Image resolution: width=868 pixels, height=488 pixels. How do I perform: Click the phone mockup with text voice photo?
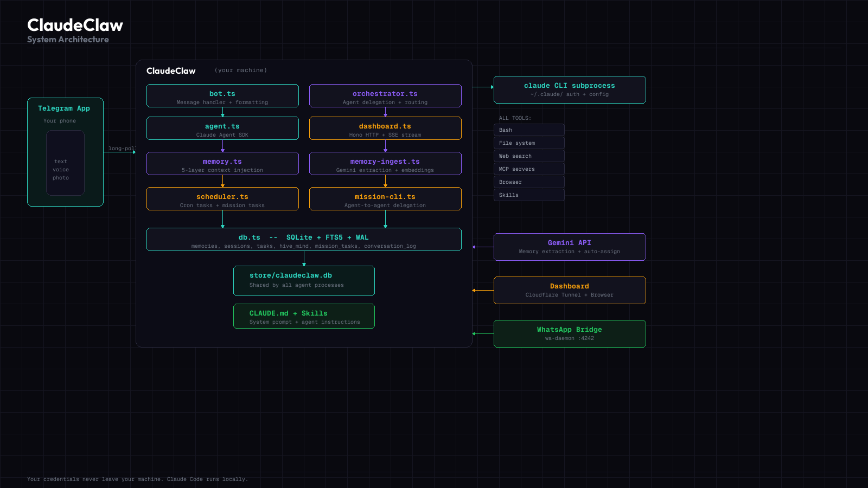[x=65, y=163]
